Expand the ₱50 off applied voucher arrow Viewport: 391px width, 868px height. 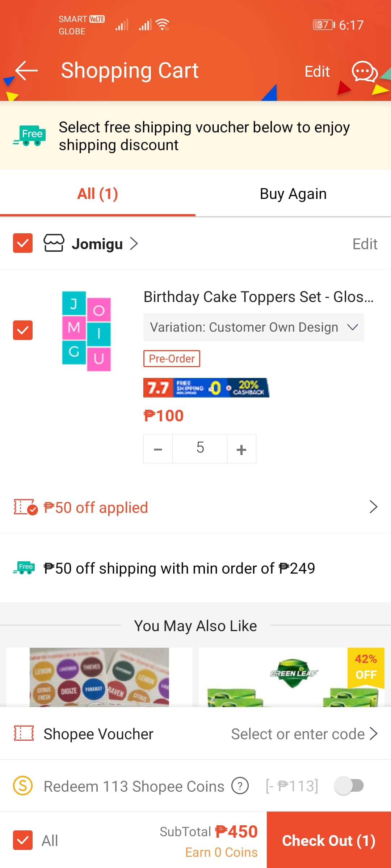click(373, 507)
